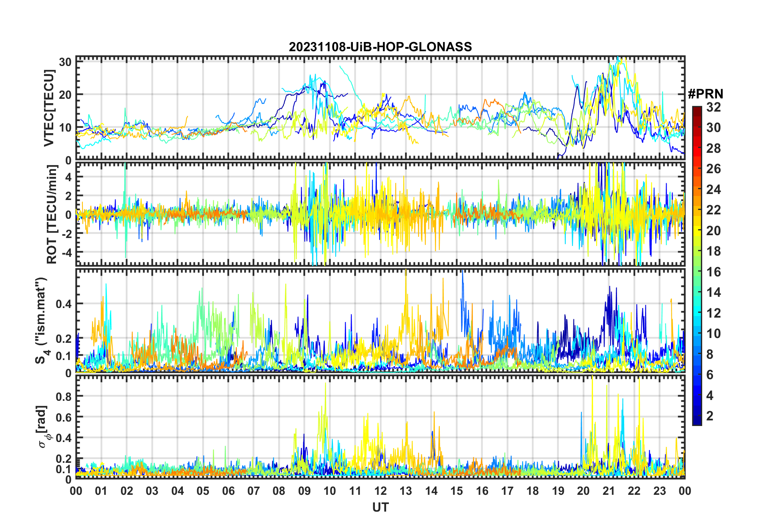Click sigma-phi axis tick label 0.8

[64, 396]
